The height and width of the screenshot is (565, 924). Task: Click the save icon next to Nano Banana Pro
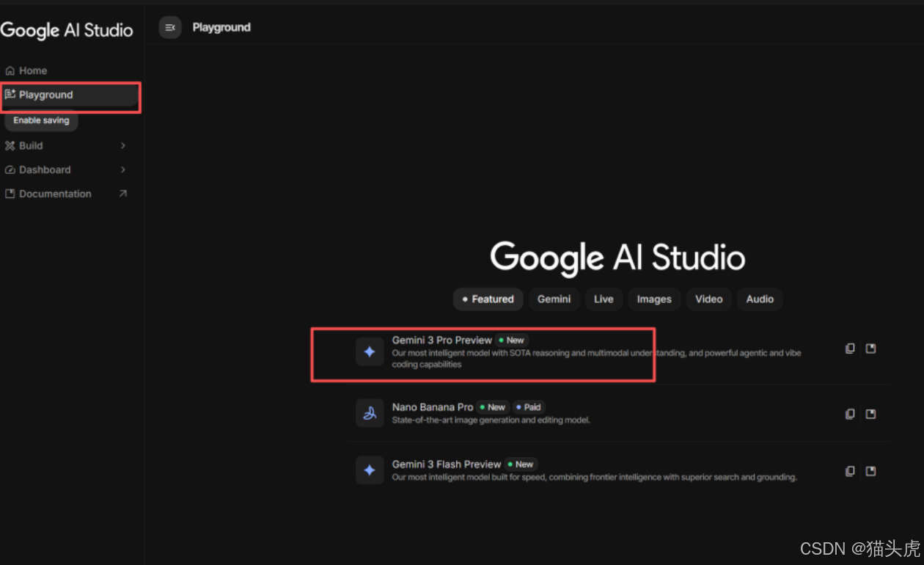click(x=870, y=413)
